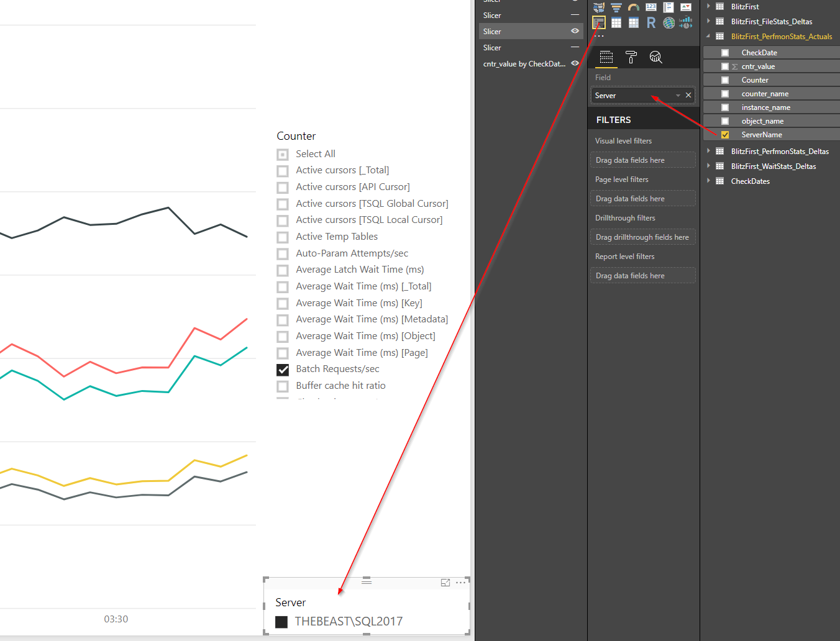Choose the multi-row card visualization

tap(669, 7)
